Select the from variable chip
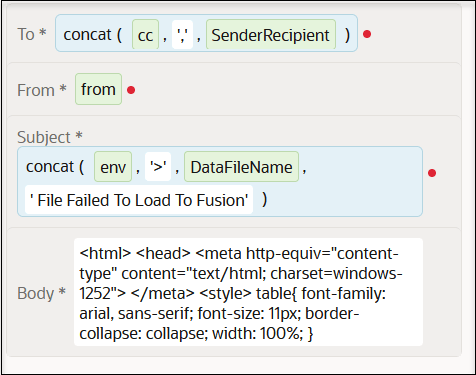 [98, 89]
